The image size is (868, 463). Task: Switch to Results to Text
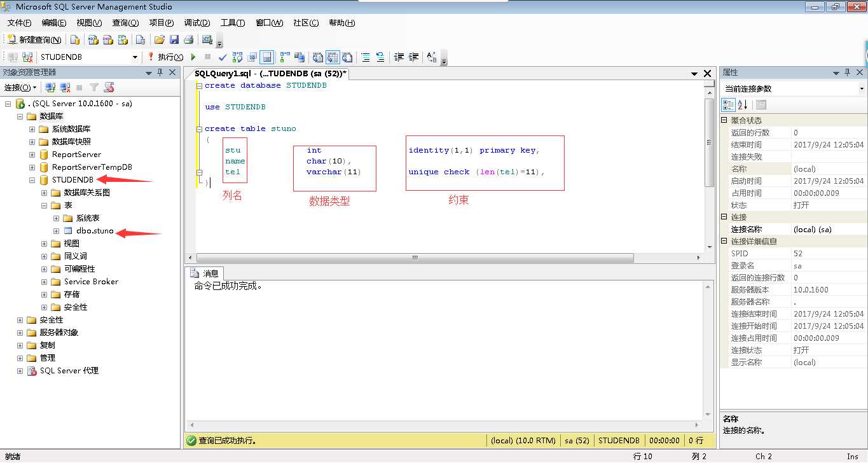[x=317, y=57]
